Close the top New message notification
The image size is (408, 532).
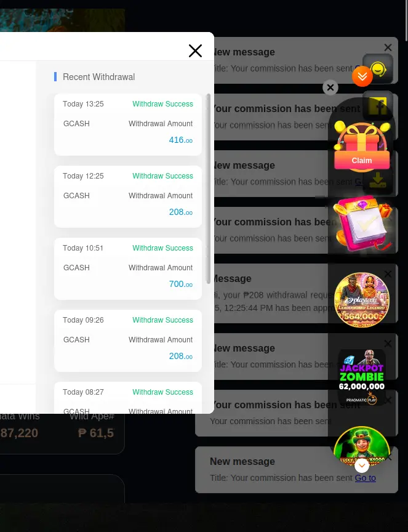[x=388, y=47]
